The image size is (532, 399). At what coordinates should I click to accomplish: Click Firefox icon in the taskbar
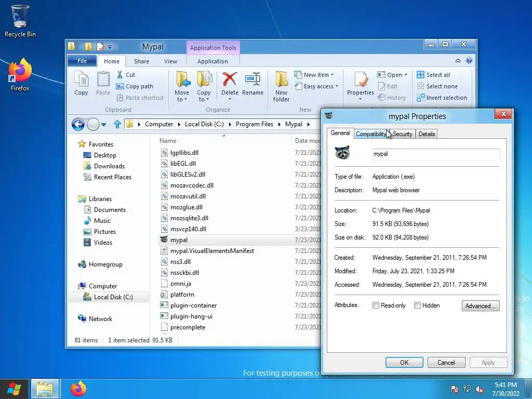78,389
